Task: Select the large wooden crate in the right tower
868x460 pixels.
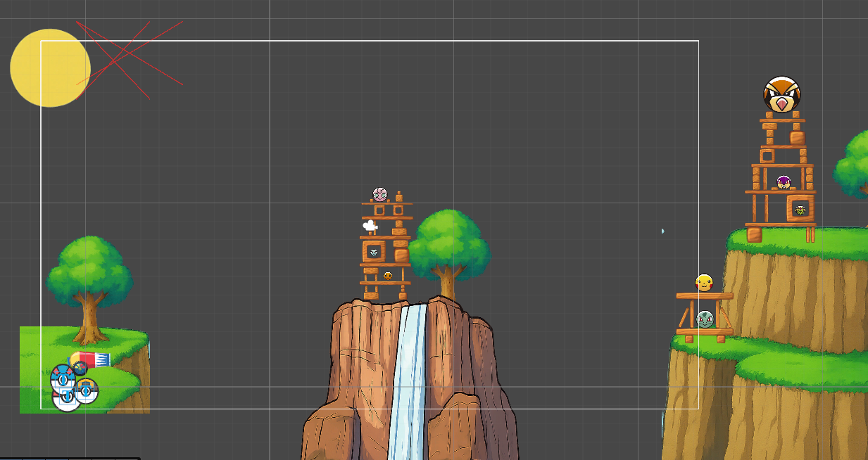Action: (x=801, y=208)
